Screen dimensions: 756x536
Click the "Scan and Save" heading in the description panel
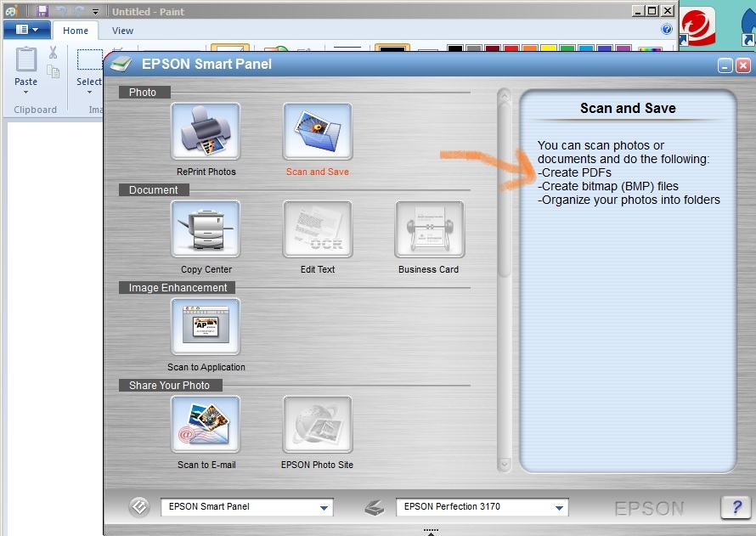628,108
